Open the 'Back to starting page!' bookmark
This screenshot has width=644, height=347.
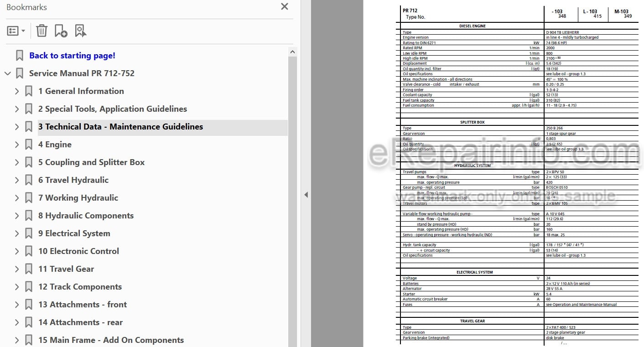click(x=72, y=56)
